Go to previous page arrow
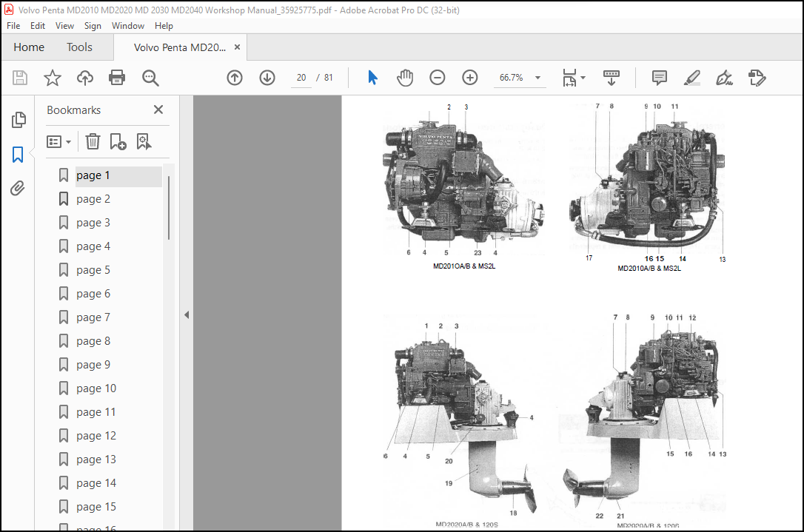804x532 pixels. pos(235,78)
